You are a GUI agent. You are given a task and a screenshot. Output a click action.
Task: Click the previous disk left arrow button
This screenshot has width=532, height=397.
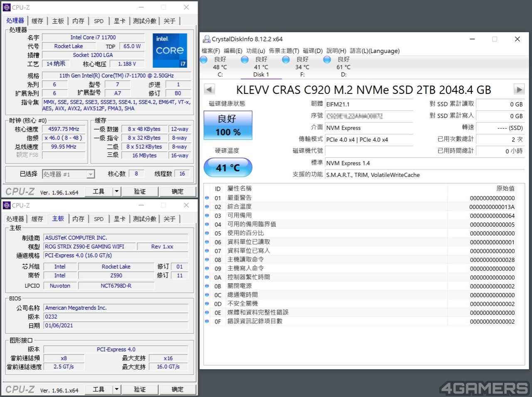click(209, 89)
